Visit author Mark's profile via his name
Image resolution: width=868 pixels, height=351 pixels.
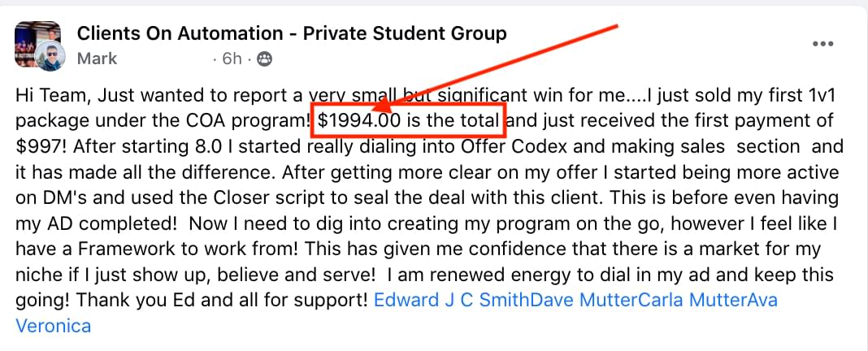(x=98, y=58)
